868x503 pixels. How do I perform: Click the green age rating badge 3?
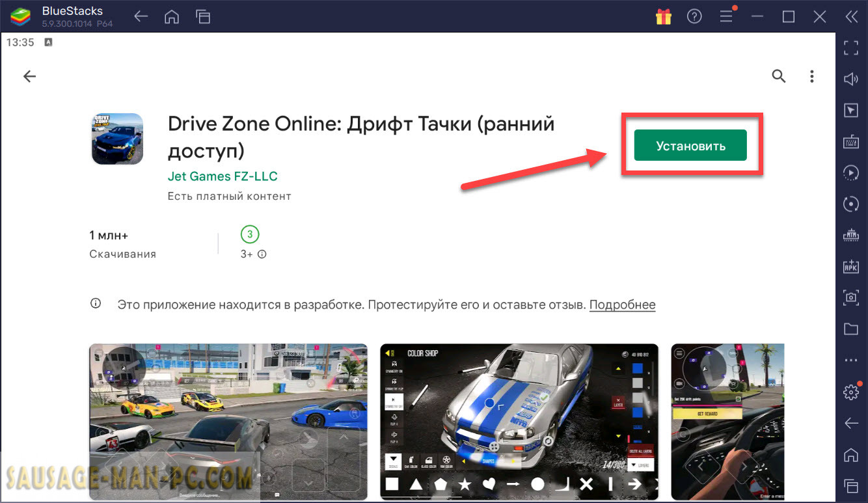pyautogui.click(x=249, y=234)
